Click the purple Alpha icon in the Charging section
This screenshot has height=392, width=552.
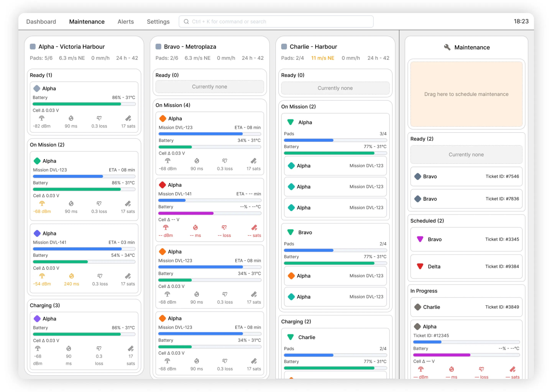(37, 319)
